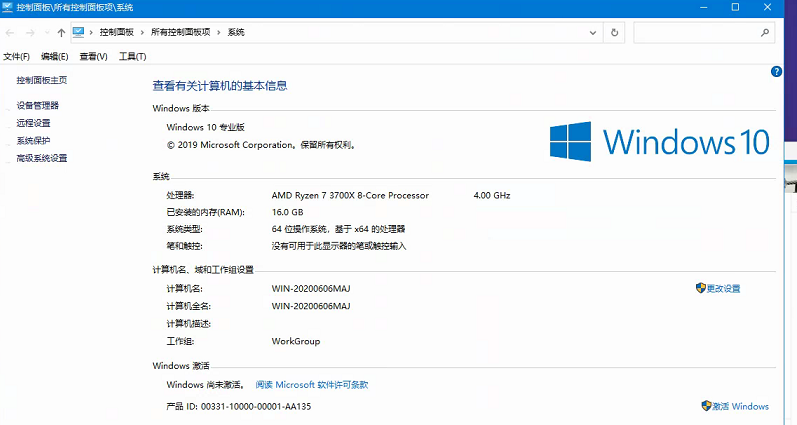Click the WorkGroup value
The height and width of the screenshot is (425, 797).
[x=296, y=341]
